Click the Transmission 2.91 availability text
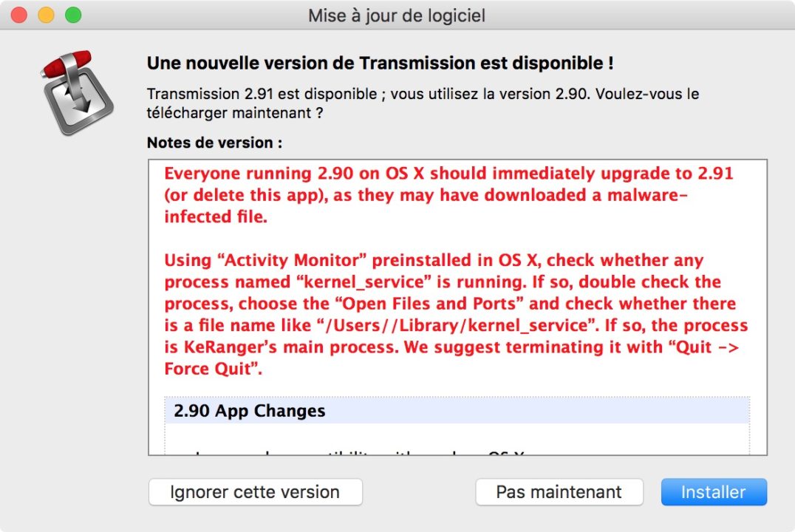The height and width of the screenshot is (532, 795). pos(421,103)
